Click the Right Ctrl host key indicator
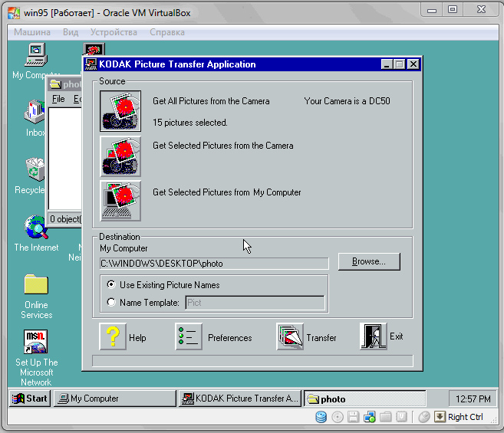The image size is (504, 433). click(x=466, y=417)
